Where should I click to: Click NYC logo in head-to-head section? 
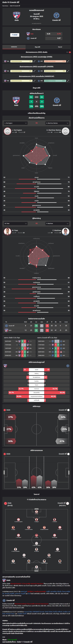(x=57, y=100)
